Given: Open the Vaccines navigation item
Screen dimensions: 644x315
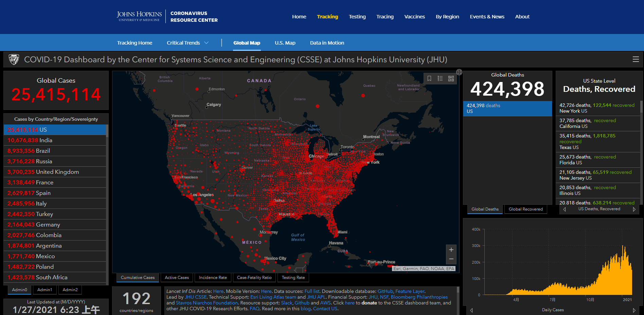Looking at the screenshot, I should tap(414, 17).
